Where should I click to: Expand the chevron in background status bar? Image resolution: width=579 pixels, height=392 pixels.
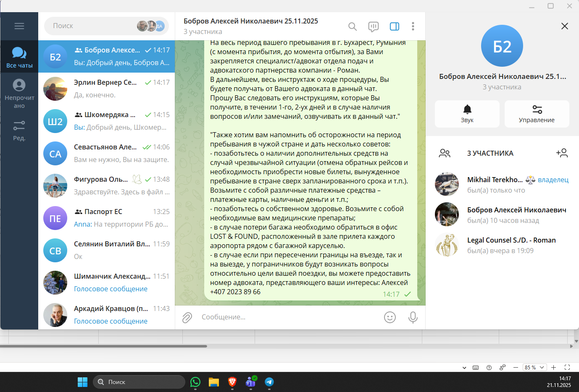coord(464,368)
